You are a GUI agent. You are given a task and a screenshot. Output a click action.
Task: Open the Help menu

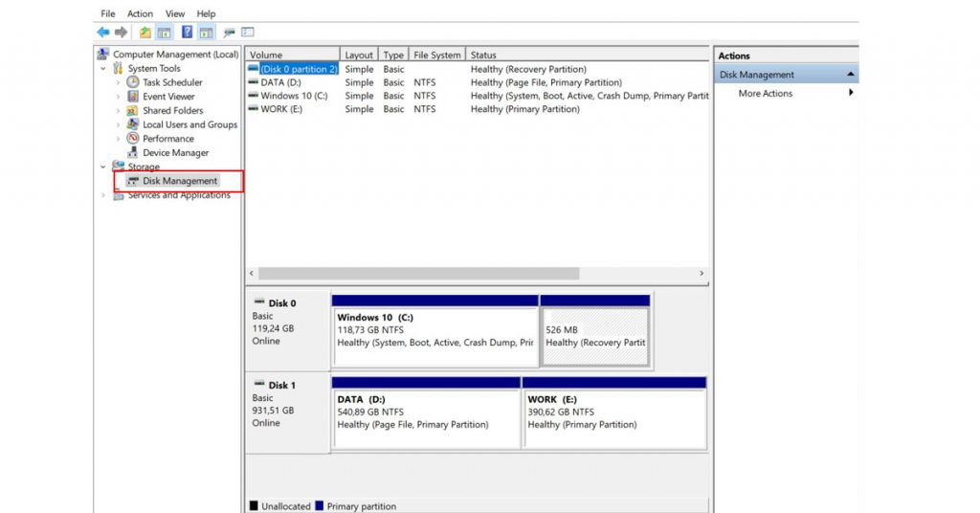[x=206, y=13]
